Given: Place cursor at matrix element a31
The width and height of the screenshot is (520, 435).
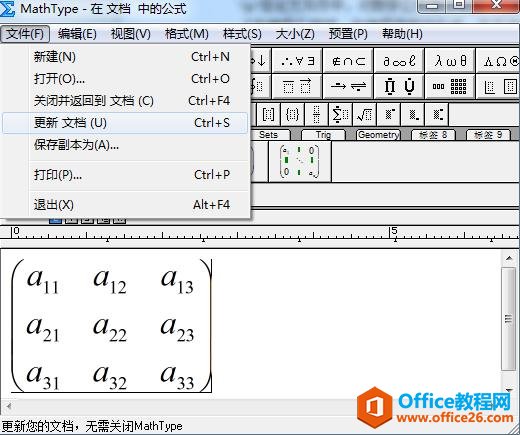Looking at the screenshot, I should (x=43, y=377).
